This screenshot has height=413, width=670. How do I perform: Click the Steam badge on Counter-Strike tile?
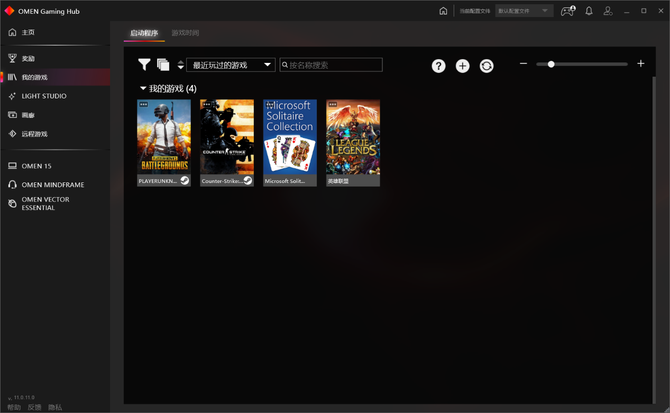tap(248, 181)
